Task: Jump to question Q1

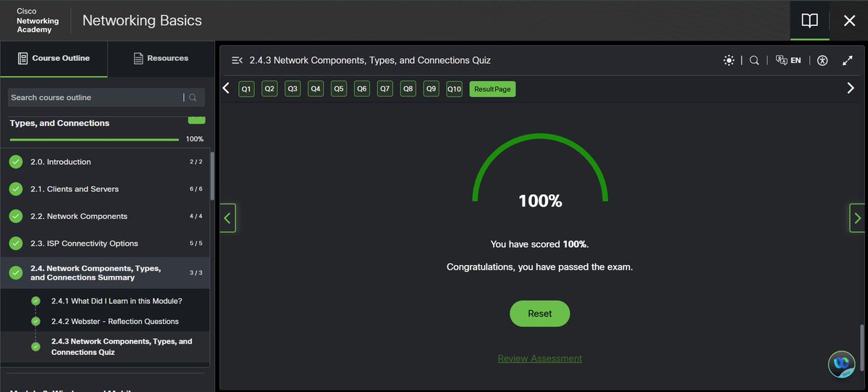Action: coord(246,88)
